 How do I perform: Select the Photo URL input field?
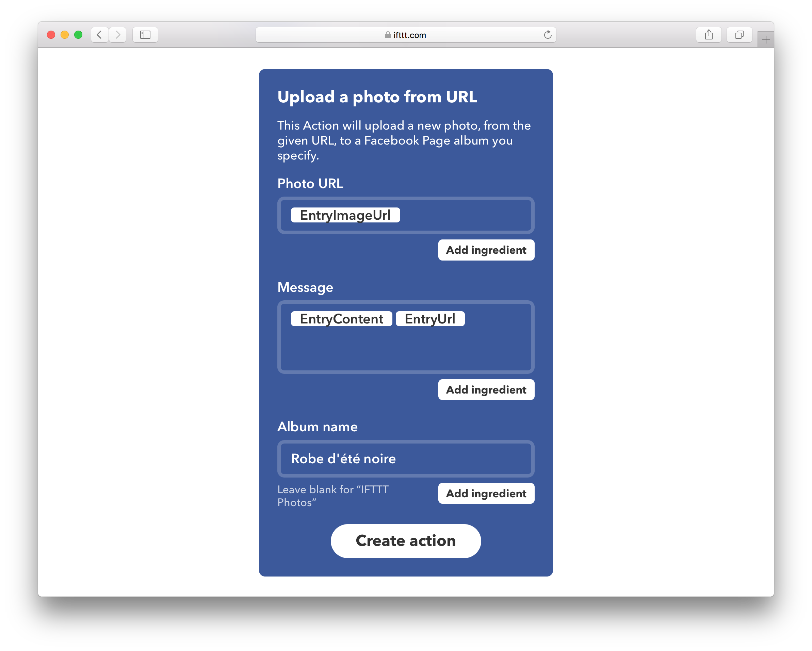click(x=406, y=214)
